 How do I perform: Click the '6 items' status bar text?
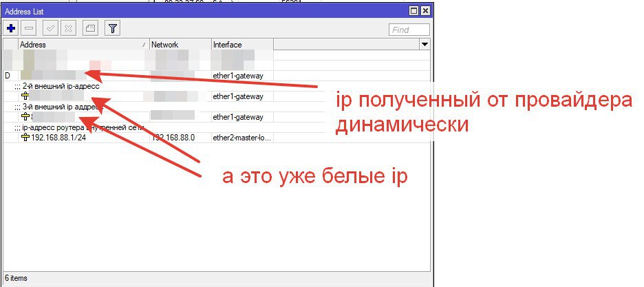click(16, 278)
